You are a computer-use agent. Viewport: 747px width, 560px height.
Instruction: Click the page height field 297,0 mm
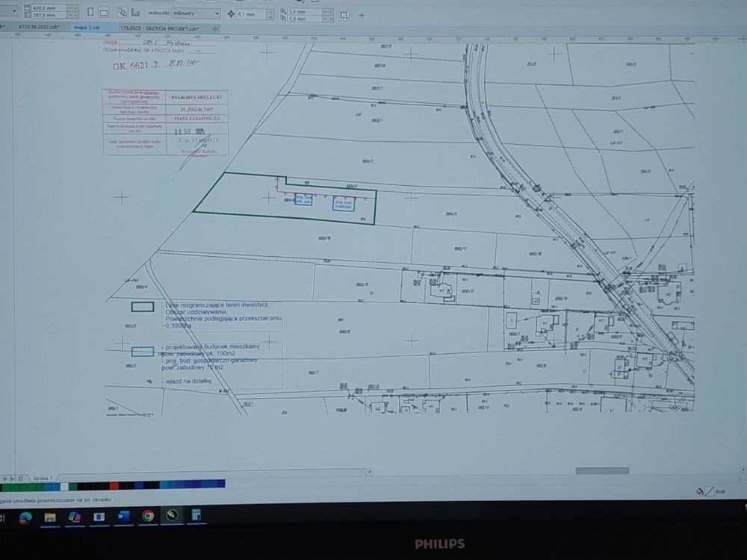(x=49, y=15)
